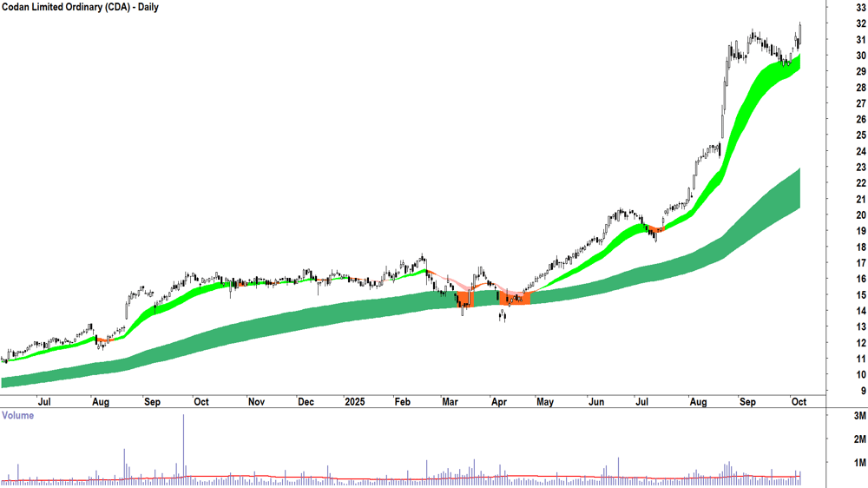Click the price level 18 on the scale
The image size is (868, 488).
861,247
